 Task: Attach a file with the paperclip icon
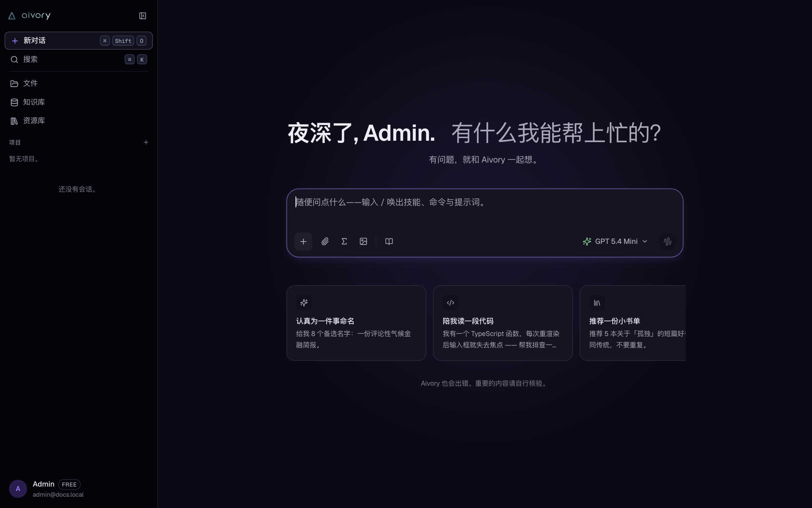point(325,242)
